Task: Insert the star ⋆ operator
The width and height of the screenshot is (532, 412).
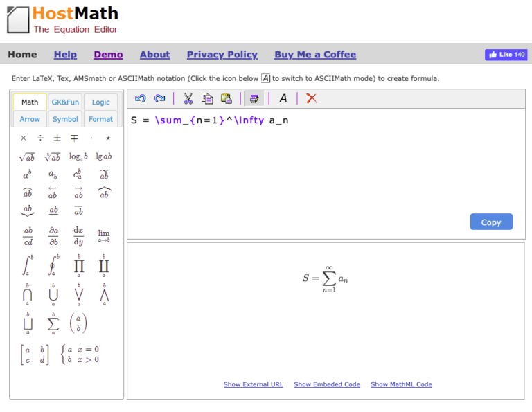Action: pyautogui.click(x=108, y=138)
